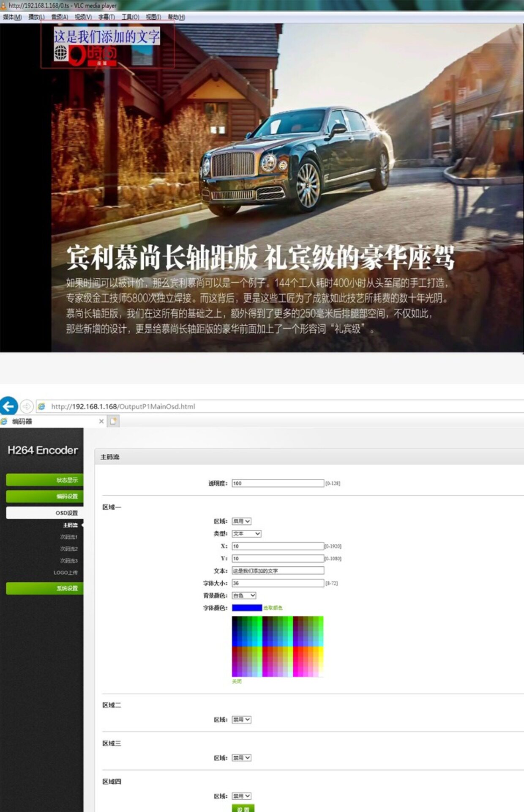Select 次码流3 sidebar submenu item
This screenshot has height=812, width=524.
(x=69, y=560)
